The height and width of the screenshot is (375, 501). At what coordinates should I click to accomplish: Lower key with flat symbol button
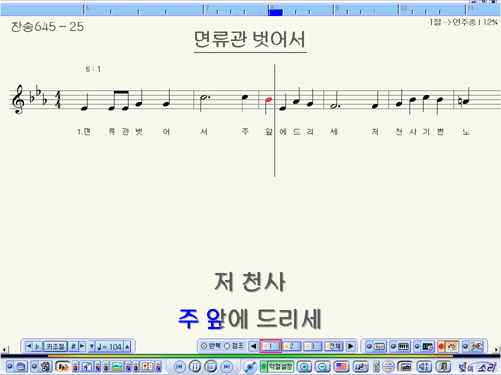click(x=37, y=347)
